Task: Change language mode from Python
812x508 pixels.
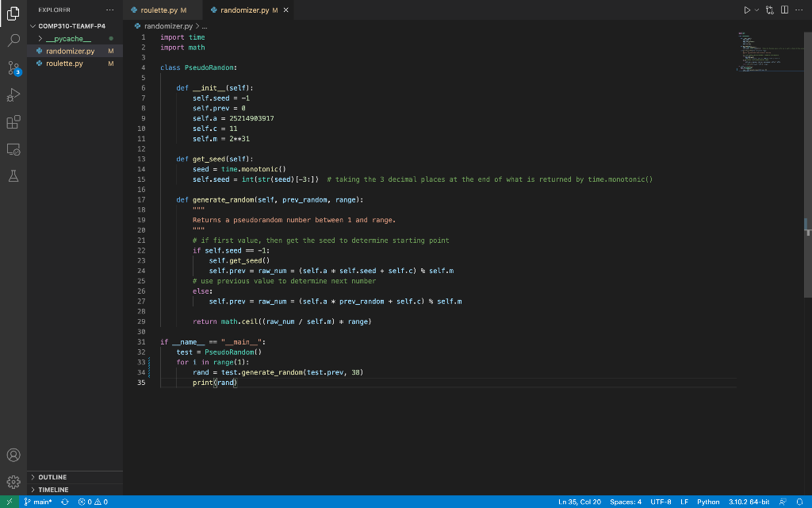Action: coord(708,502)
